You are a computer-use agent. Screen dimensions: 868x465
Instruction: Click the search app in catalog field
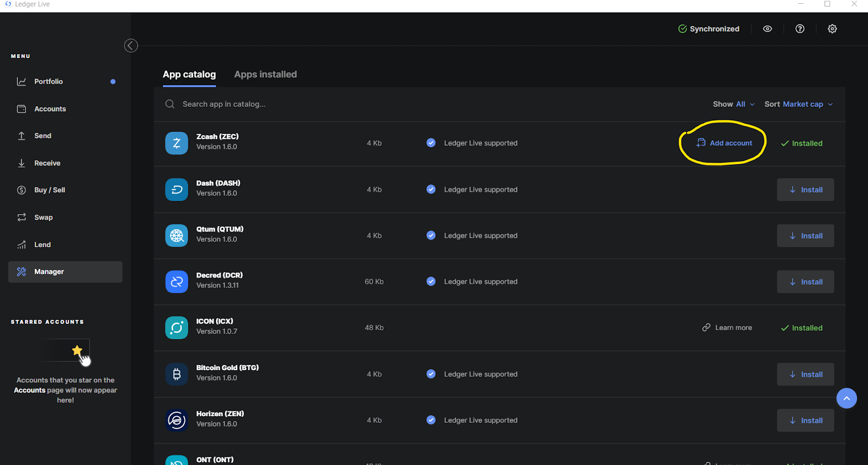[x=325, y=104]
